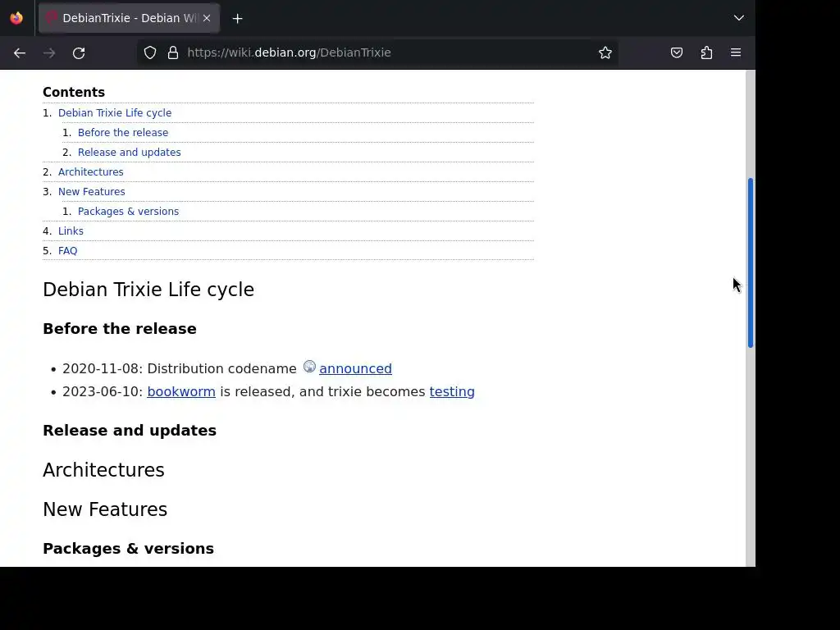This screenshot has width=840, height=630.
Task: Click the '2020-11-08' date text
Action: pyautogui.click(x=101, y=369)
